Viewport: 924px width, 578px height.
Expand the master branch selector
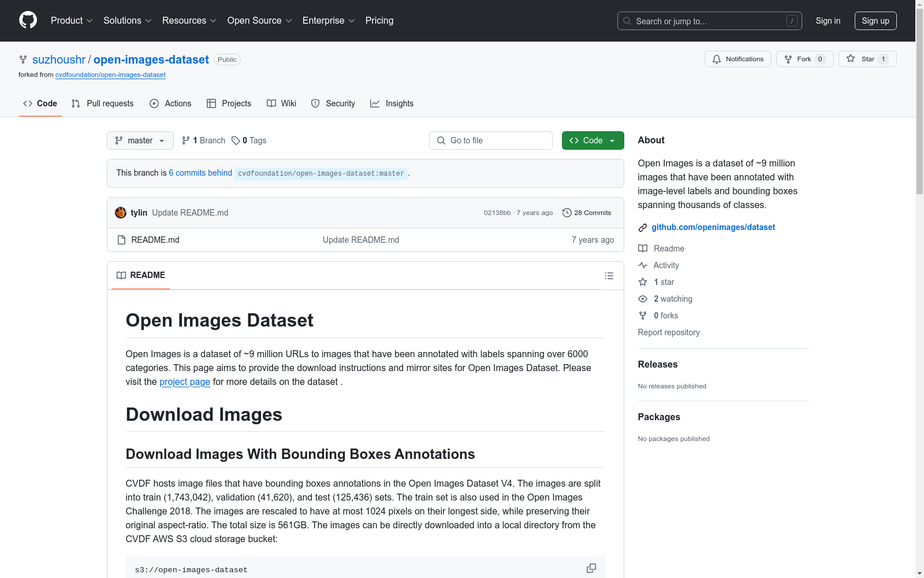click(x=140, y=140)
